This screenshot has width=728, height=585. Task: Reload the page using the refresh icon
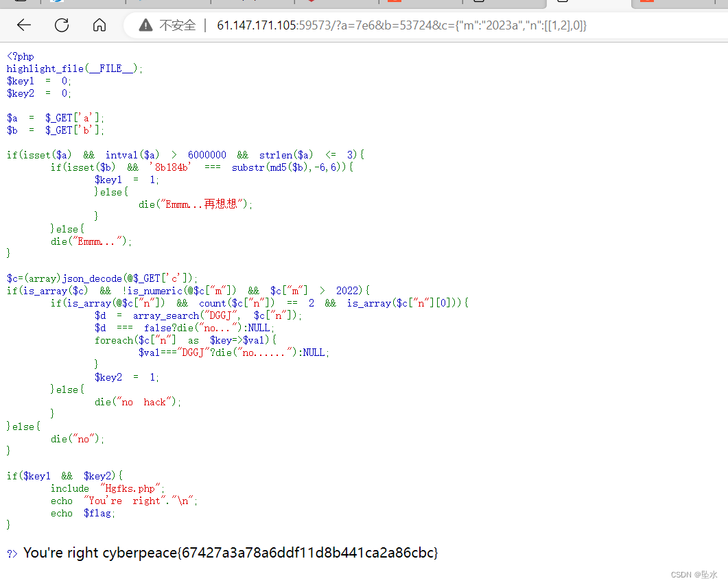pos(61,25)
